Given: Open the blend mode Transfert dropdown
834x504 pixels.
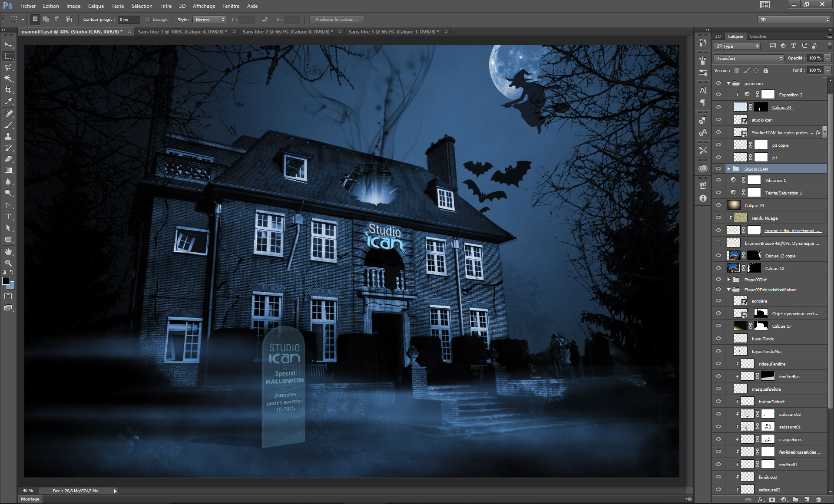Looking at the screenshot, I should 749,58.
